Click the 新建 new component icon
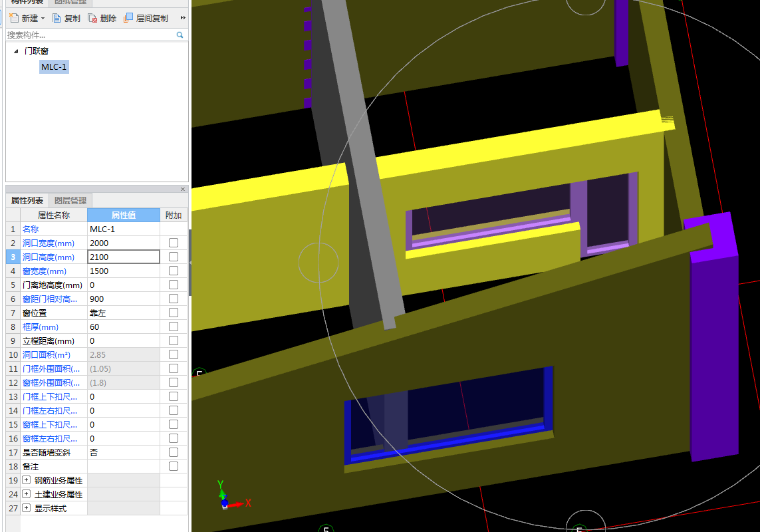 pyautogui.click(x=14, y=18)
